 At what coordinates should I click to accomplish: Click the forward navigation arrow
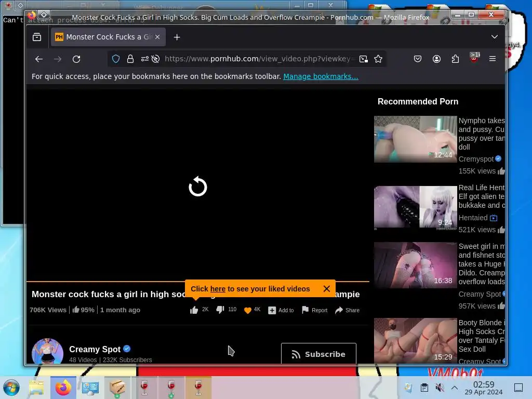pyautogui.click(x=58, y=59)
